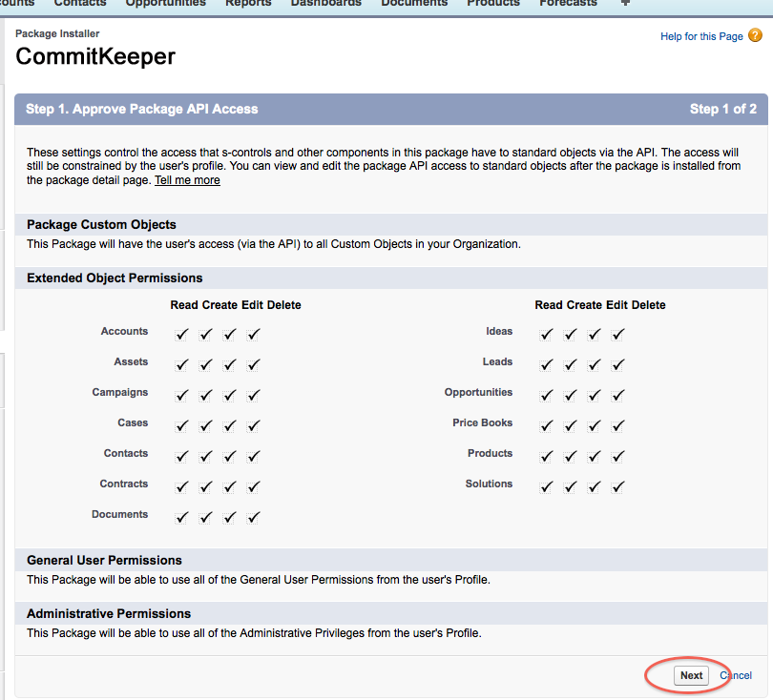773x700 pixels.
Task: Uncheck Read permission for Accounts
Action: coord(181,335)
